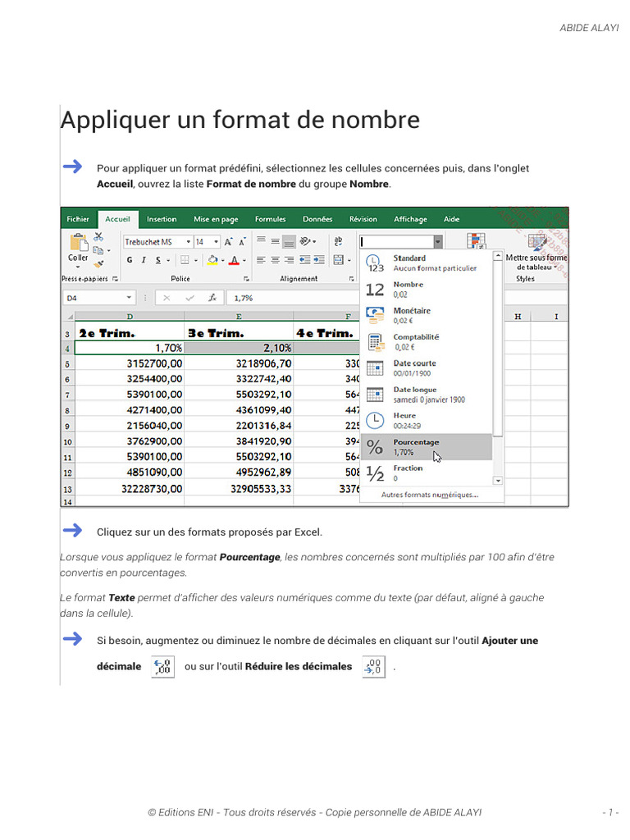This screenshot has height=840, width=630.
Task: Open Autres formats numériques link
Action: [x=430, y=495]
